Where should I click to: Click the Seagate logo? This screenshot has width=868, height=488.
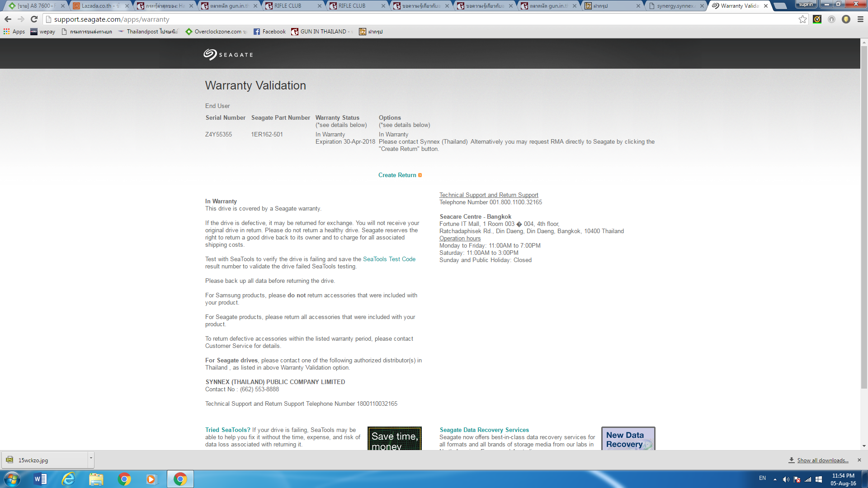click(x=228, y=55)
